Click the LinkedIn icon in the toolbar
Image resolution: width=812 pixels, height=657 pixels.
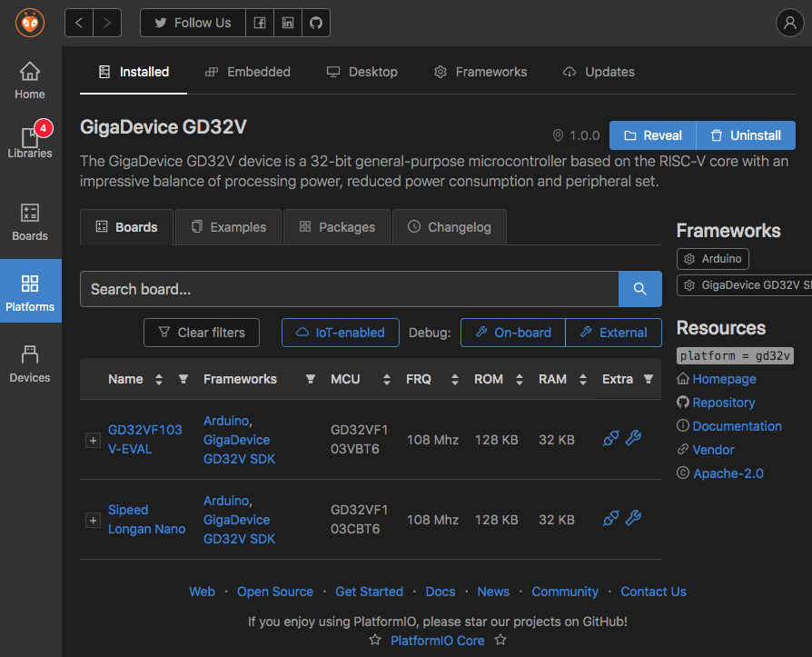click(x=287, y=23)
